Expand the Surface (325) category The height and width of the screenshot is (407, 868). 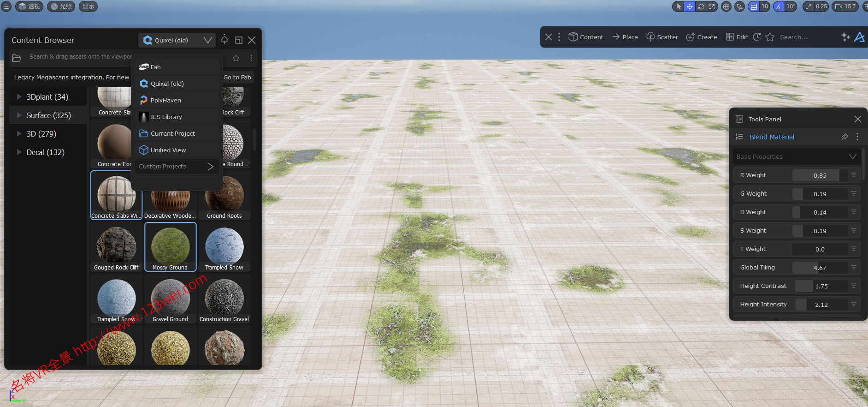pyautogui.click(x=19, y=115)
